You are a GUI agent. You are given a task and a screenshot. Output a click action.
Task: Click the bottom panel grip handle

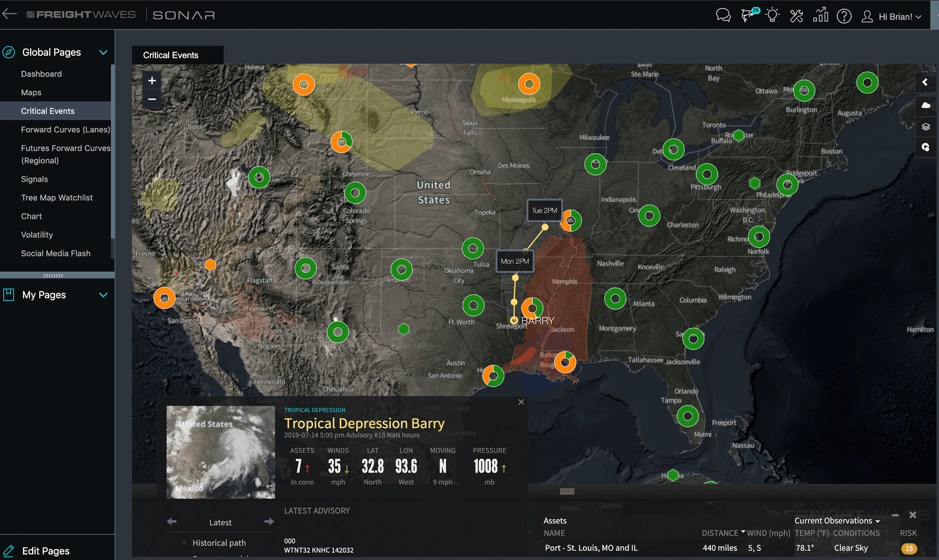(x=567, y=491)
